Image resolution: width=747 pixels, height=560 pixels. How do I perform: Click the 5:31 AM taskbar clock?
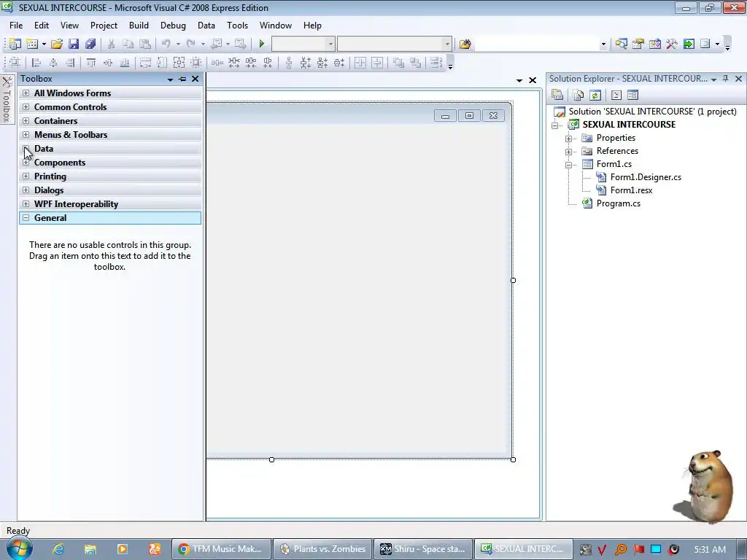click(x=710, y=549)
